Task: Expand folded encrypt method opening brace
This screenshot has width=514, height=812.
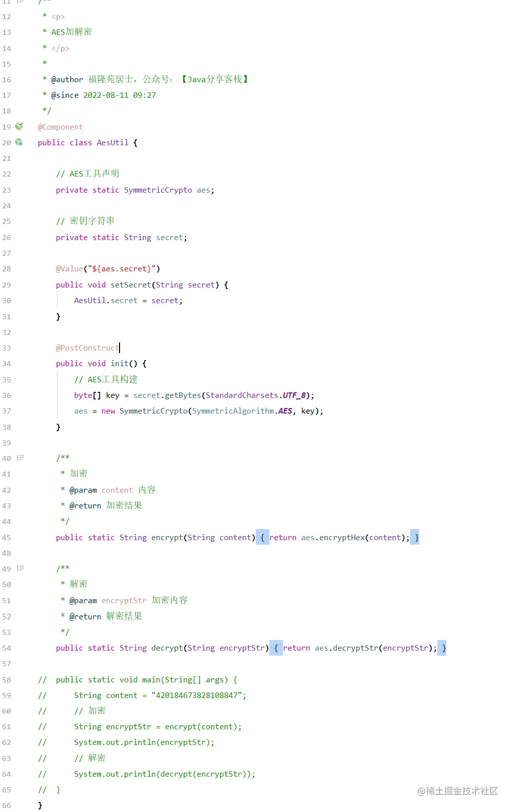Action: point(262,538)
